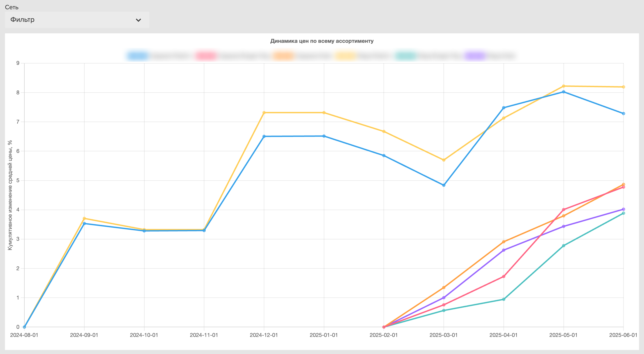Select yellow line point at 2025-03-01

(444, 160)
